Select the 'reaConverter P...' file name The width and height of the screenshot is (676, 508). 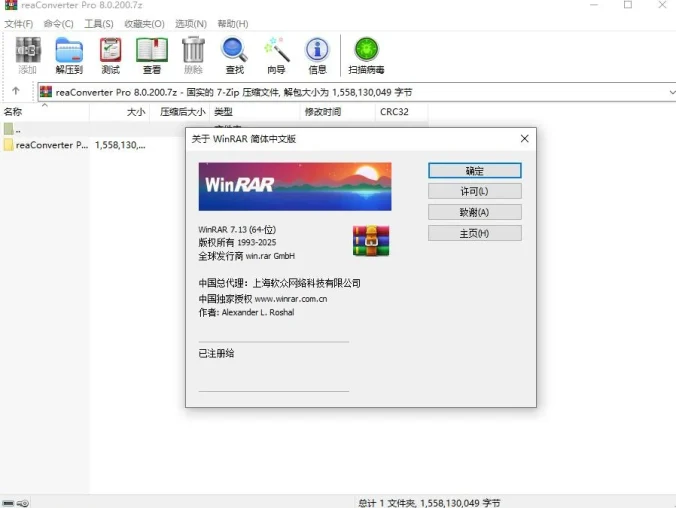52,145
